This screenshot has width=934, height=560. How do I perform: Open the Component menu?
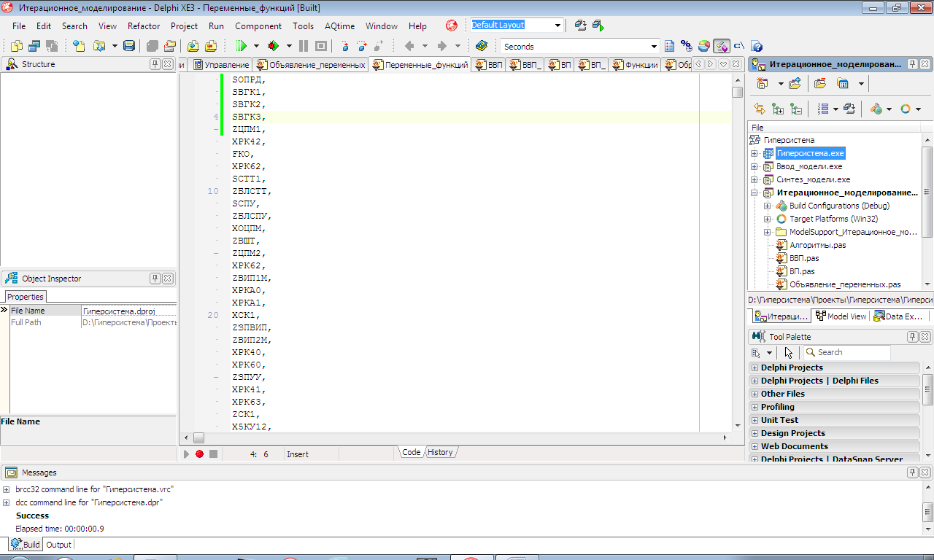pyautogui.click(x=258, y=26)
